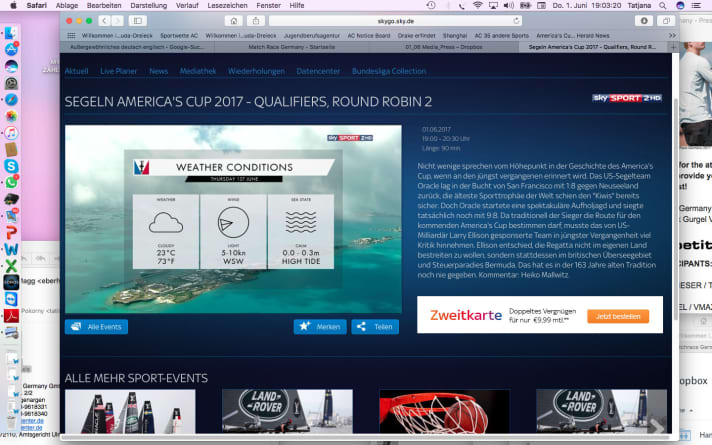Open Adobe Acrobat from the Dock
Screen dimensions: 712x445
pyautogui.click(x=11, y=316)
